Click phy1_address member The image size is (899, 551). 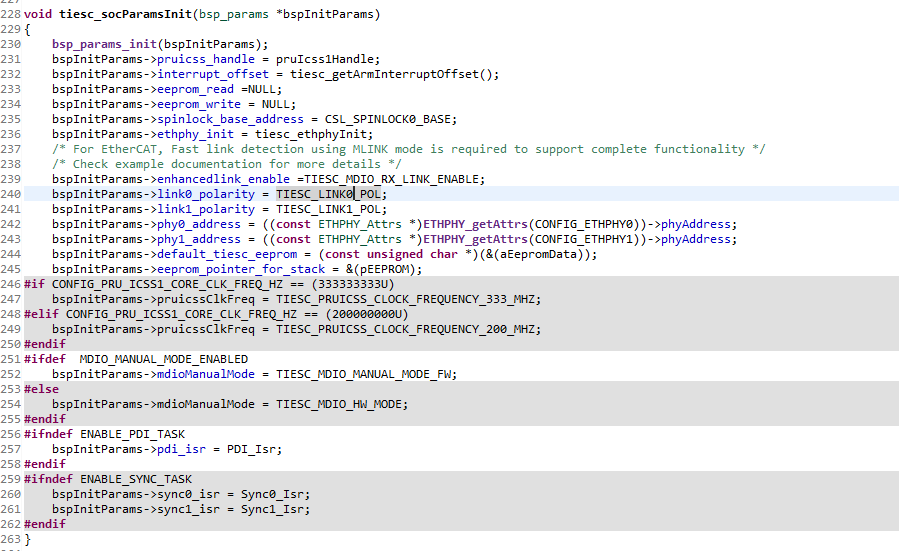199,239
